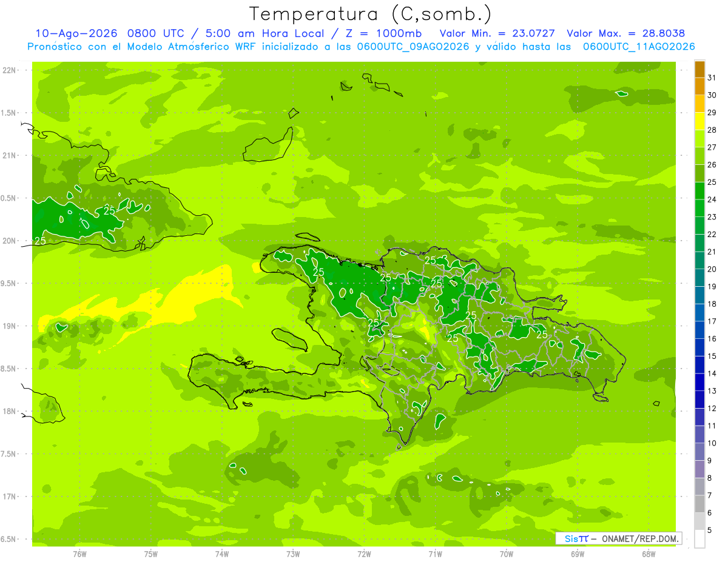Click the blue swatch between 14 and 15
The width and height of the screenshot is (728, 562).
click(699, 365)
